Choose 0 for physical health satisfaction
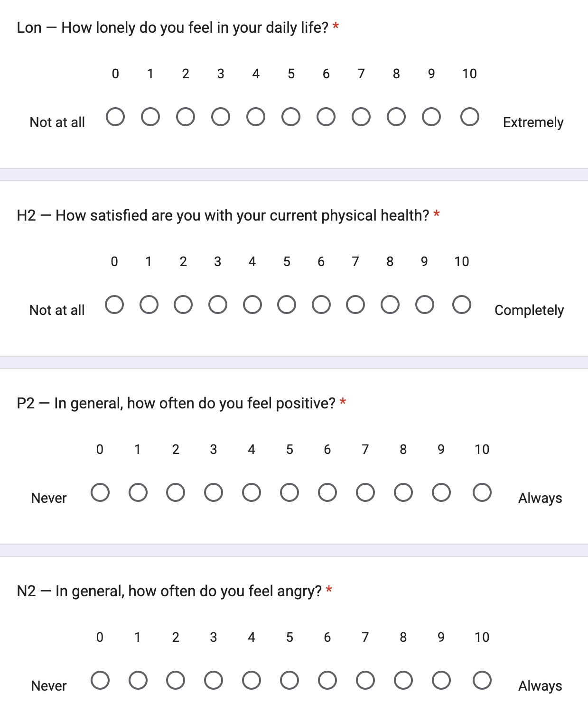Viewport: 588px width, 721px height. [x=114, y=305]
